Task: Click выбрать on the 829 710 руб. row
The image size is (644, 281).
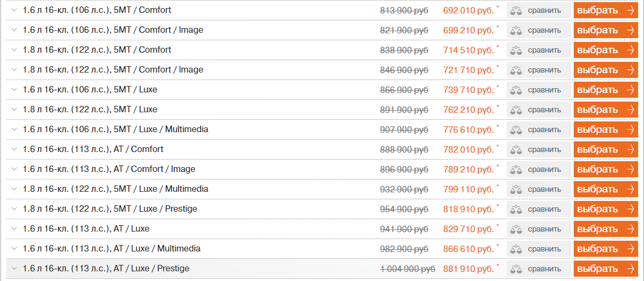Action: [606, 229]
